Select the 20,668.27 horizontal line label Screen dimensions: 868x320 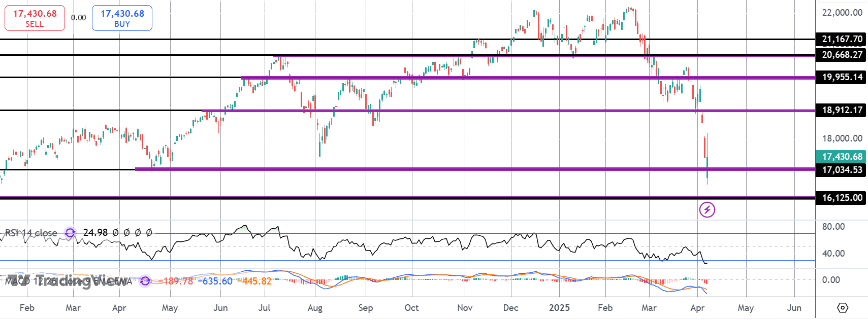pyautogui.click(x=841, y=55)
